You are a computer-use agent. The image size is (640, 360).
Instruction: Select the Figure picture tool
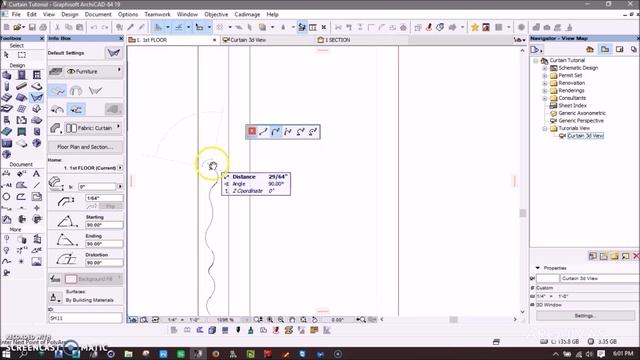(37, 261)
